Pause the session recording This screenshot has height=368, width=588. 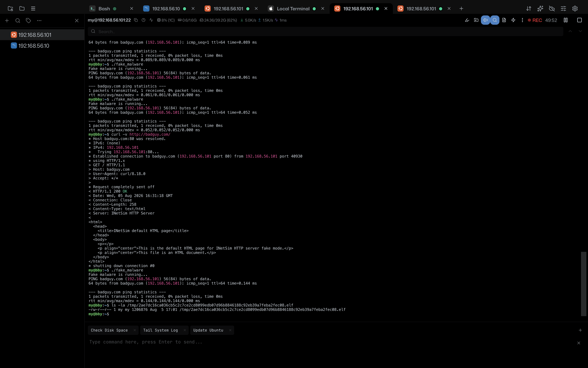pos(566,20)
